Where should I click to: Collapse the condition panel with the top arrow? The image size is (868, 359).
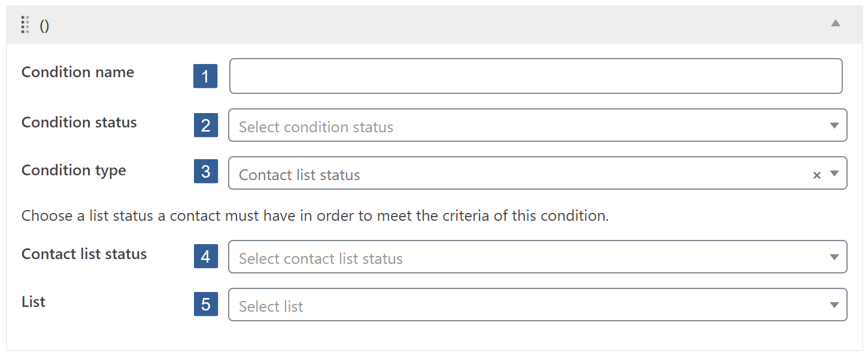pyautogui.click(x=836, y=24)
